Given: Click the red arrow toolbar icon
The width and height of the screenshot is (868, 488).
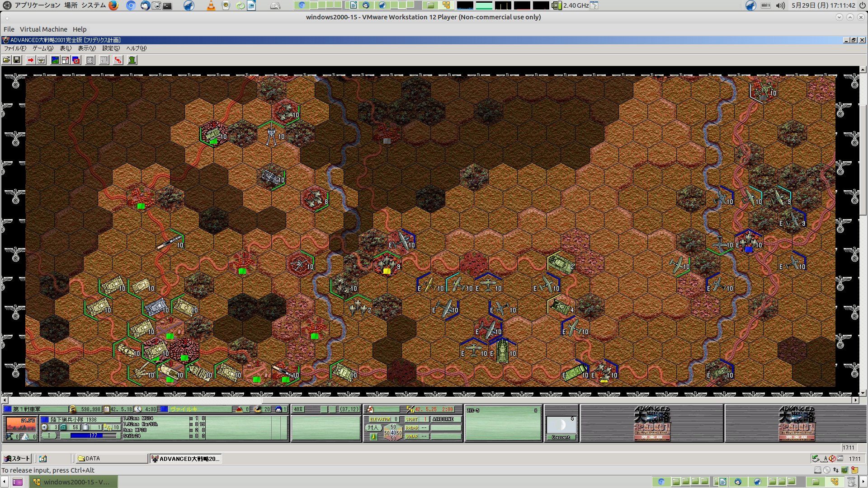Looking at the screenshot, I should [30, 60].
